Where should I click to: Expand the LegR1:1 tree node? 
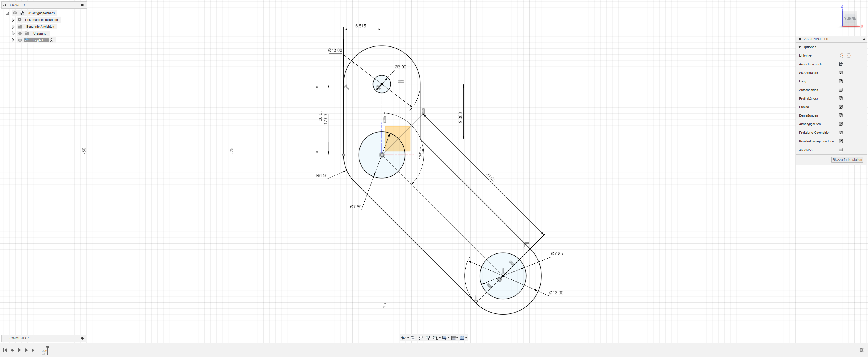[x=13, y=40]
